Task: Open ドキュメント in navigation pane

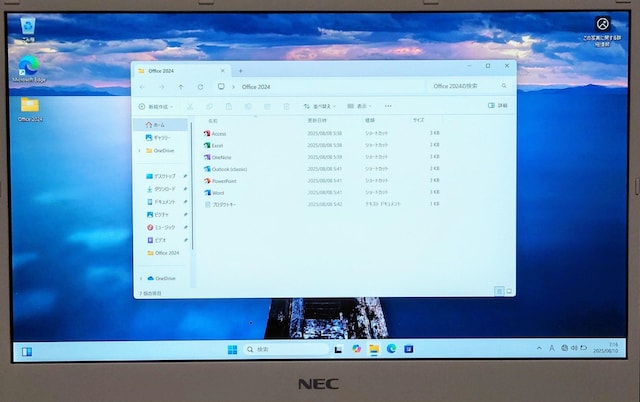Action: 161,202
